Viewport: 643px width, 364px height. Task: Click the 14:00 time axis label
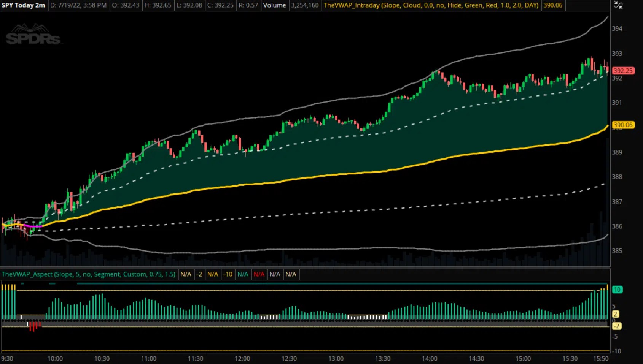430,359
